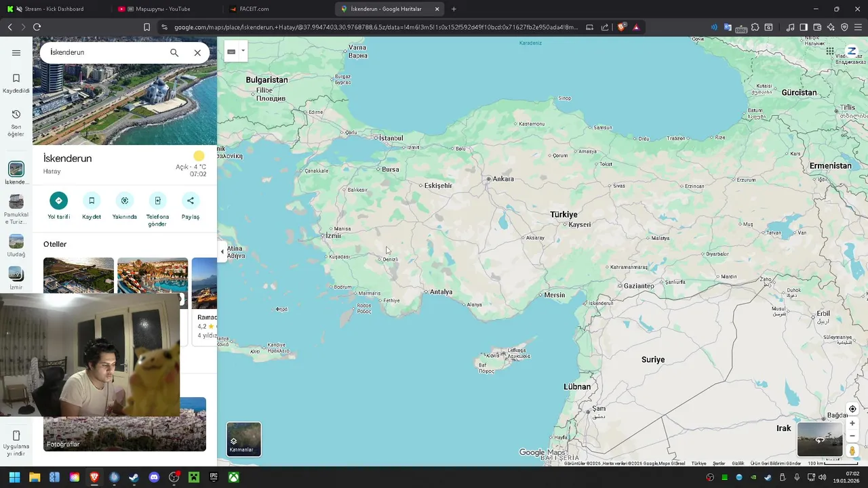868x488 pixels.
Task: Open the browser main menu
Action: [858, 27]
